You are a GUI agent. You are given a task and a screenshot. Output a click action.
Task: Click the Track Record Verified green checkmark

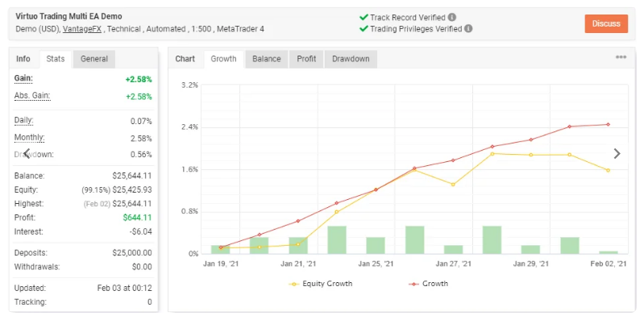pyautogui.click(x=364, y=17)
